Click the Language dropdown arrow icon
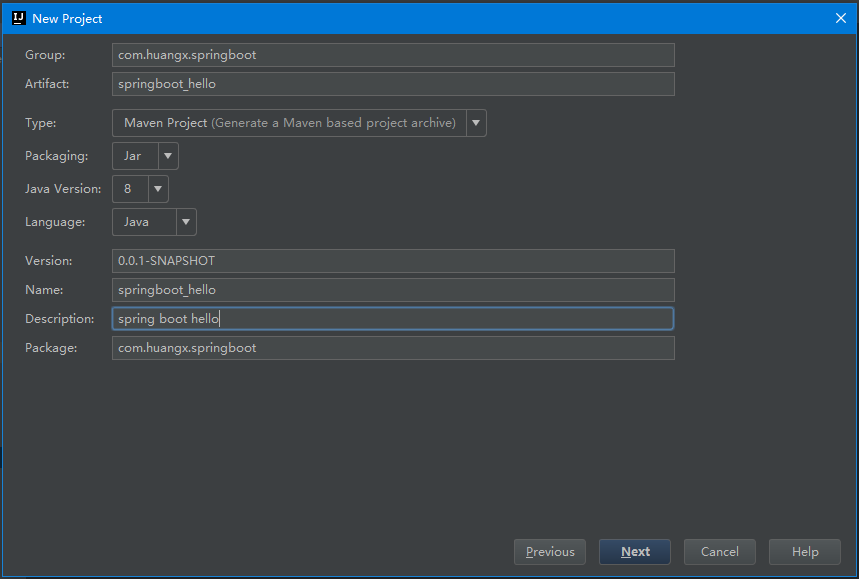This screenshot has height=579, width=859. pyautogui.click(x=186, y=222)
